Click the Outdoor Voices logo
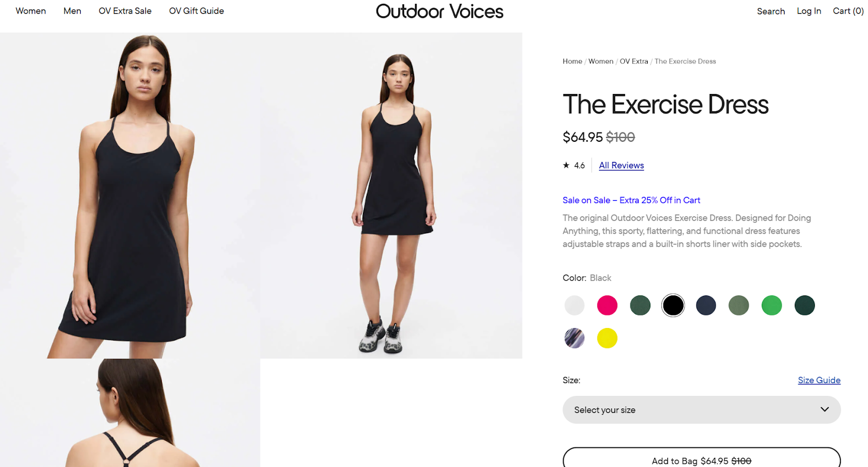 (x=439, y=11)
